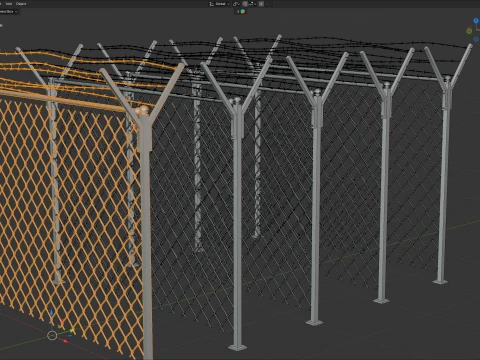Click the colorful round add-on icon below header
The image size is (480, 360).
(243, 11)
